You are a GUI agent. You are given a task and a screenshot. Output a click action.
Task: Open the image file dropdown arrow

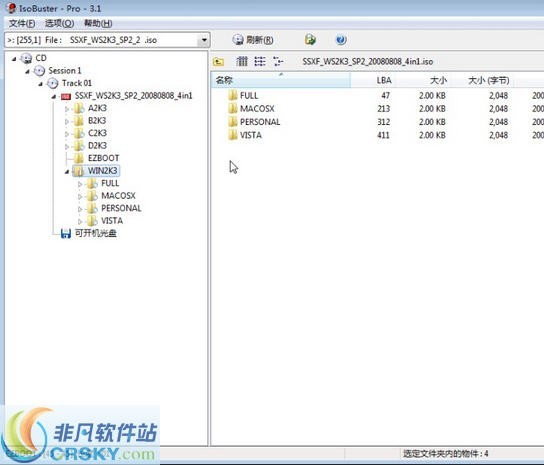204,40
